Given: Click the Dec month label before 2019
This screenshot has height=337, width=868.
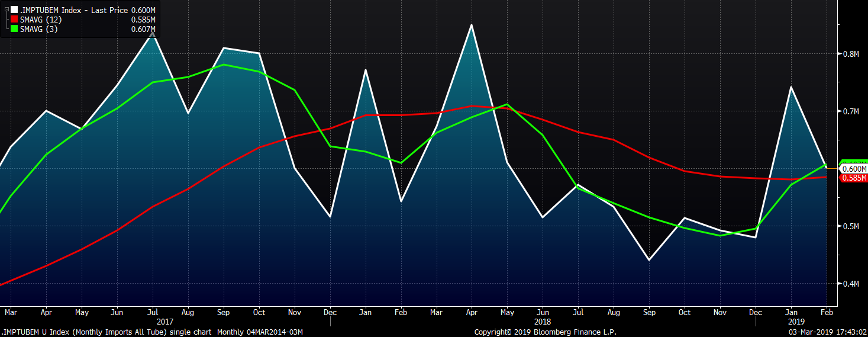Looking at the screenshot, I should (x=755, y=312).
